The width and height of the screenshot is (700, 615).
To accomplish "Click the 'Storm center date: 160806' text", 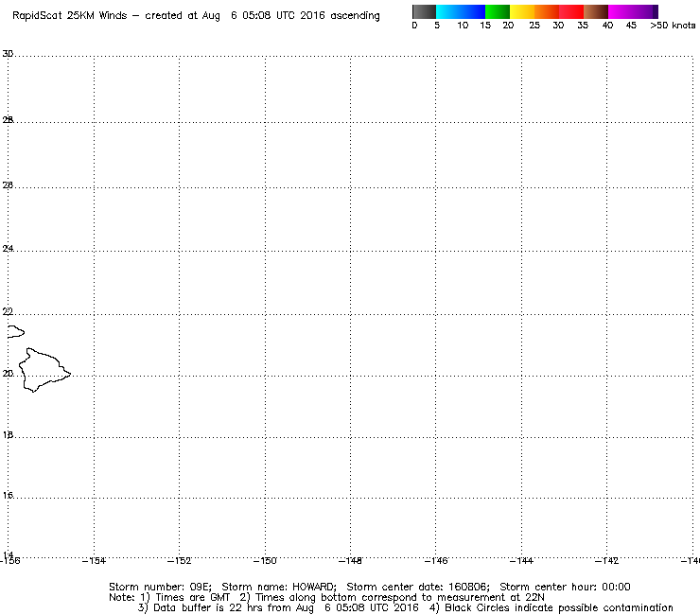I will click(x=418, y=587).
